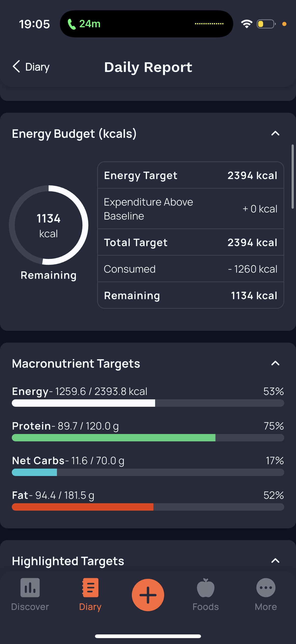Tap the Wi-Fi status icon
Screen dimensions: 296x644
[246, 24]
